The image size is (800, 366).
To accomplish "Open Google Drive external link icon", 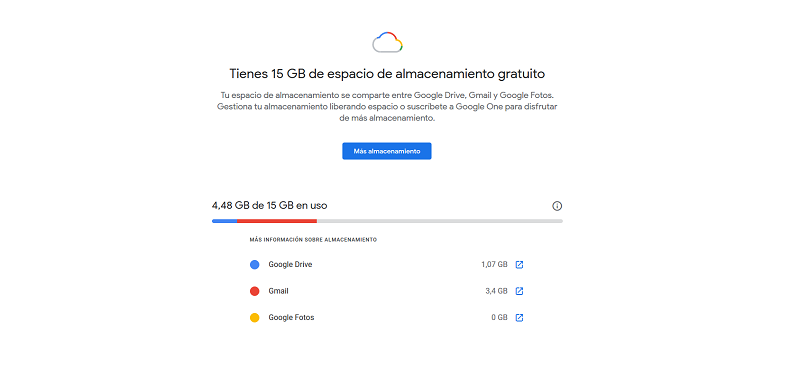I will point(519,265).
